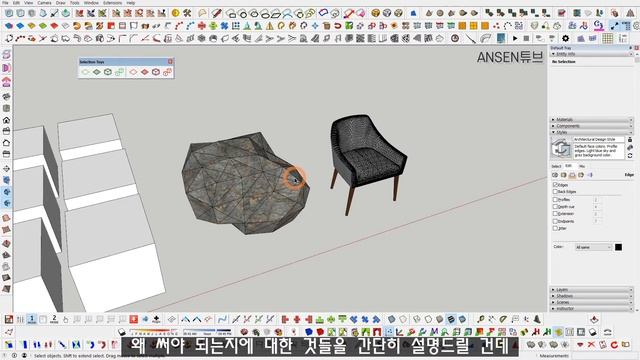Enable the Profiles checkbox
Viewport: 640px width, 360px height.
click(555, 200)
